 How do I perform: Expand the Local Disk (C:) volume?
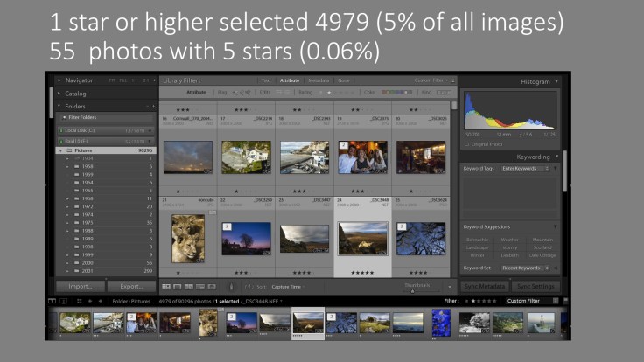coord(150,131)
